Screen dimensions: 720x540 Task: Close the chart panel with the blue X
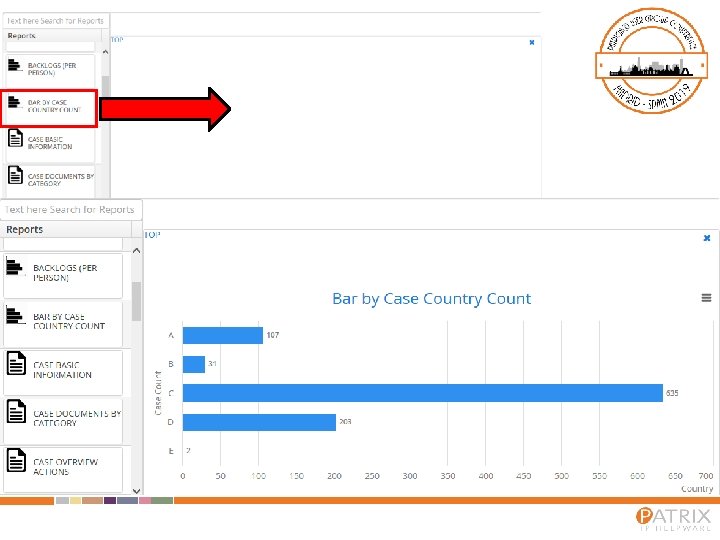pyautogui.click(x=707, y=238)
